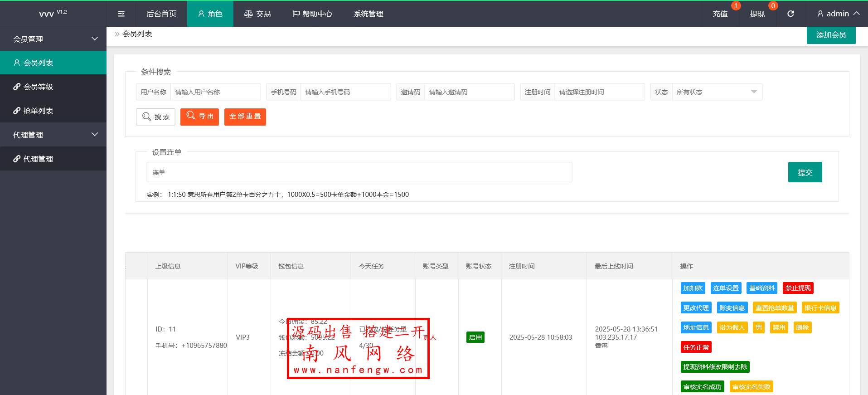Click the 添加会员 button

[831, 35]
